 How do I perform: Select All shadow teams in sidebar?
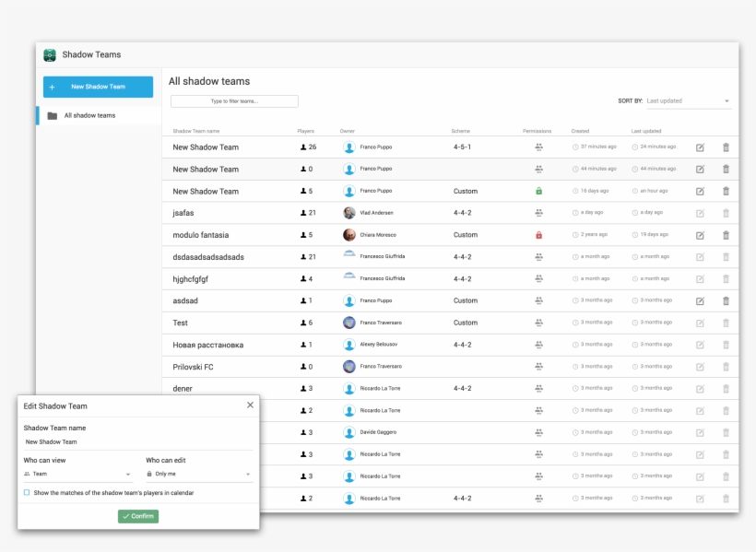pos(89,115)
